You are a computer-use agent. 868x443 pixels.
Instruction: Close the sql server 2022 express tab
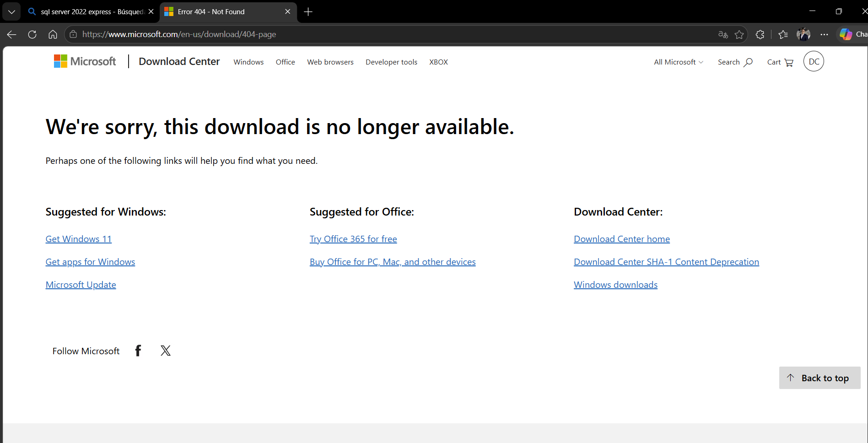[x=151, y=12]
